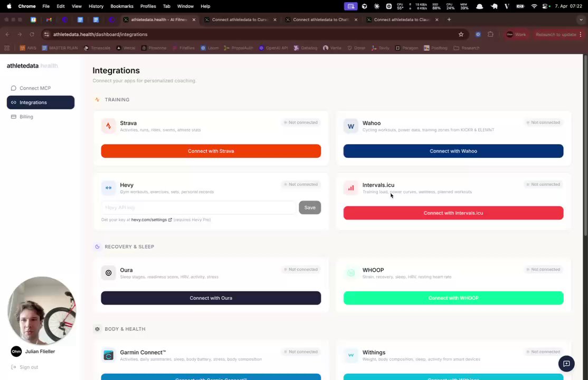Go back in browser history
The width and height of the screenshot is (588, 380).
click(7, 34)
